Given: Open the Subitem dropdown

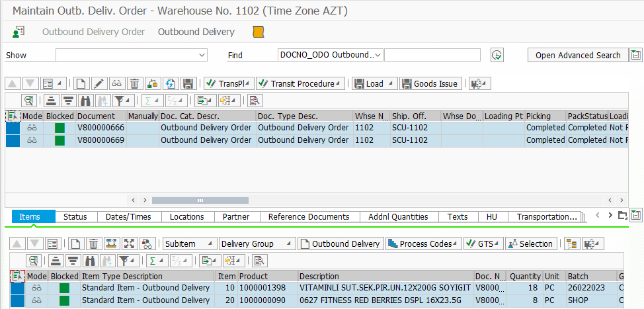Looking at the screenshot, I should point(190,243).
